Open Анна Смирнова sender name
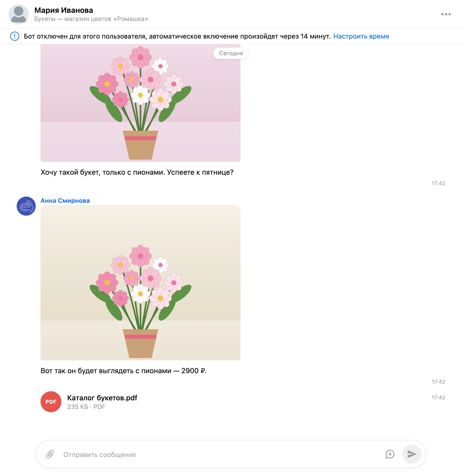462x476 pixels. coord(65,201)
